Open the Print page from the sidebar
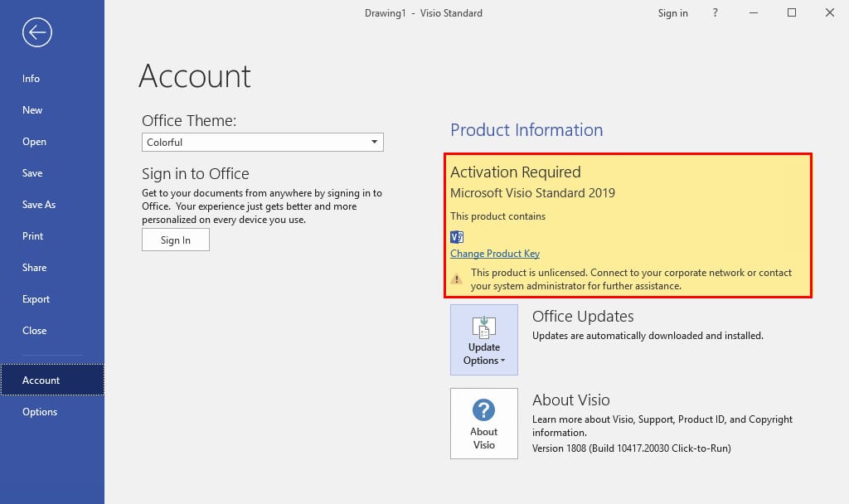Image resolution: width=849 pixels, height=504 pixels. (32, 236)
